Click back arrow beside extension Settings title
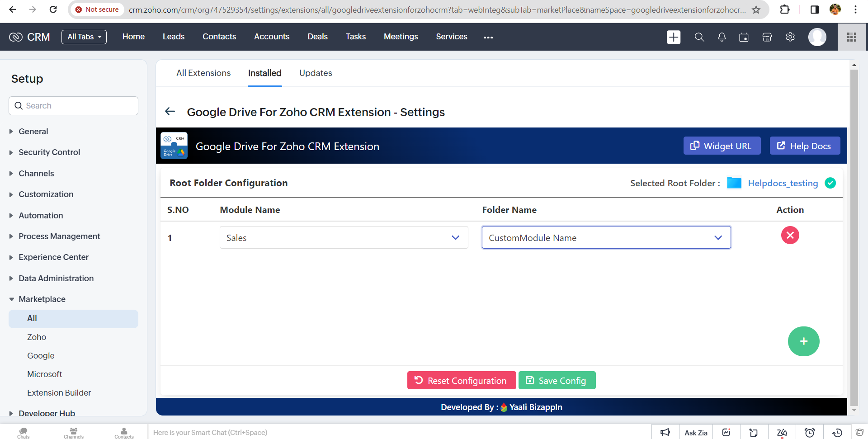This screenshot has height=439, width=868. [170, 112]
